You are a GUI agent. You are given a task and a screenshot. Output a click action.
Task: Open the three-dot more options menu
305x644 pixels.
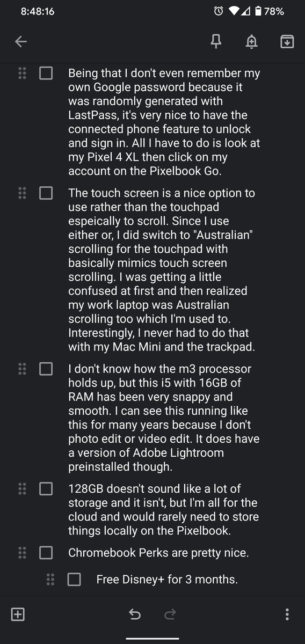(287, 614)
